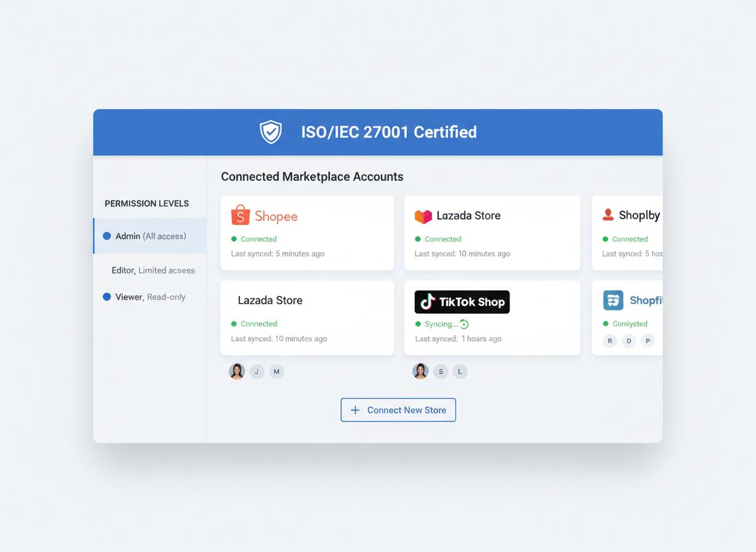Click the "Last synced: 5 minutes ago" text
756x552 pixels.
tap(278, 254)
